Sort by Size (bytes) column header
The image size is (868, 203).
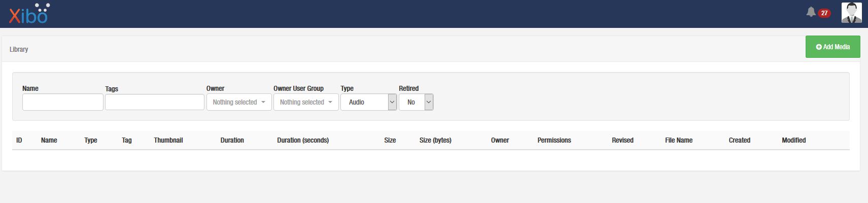pos(435,140)
